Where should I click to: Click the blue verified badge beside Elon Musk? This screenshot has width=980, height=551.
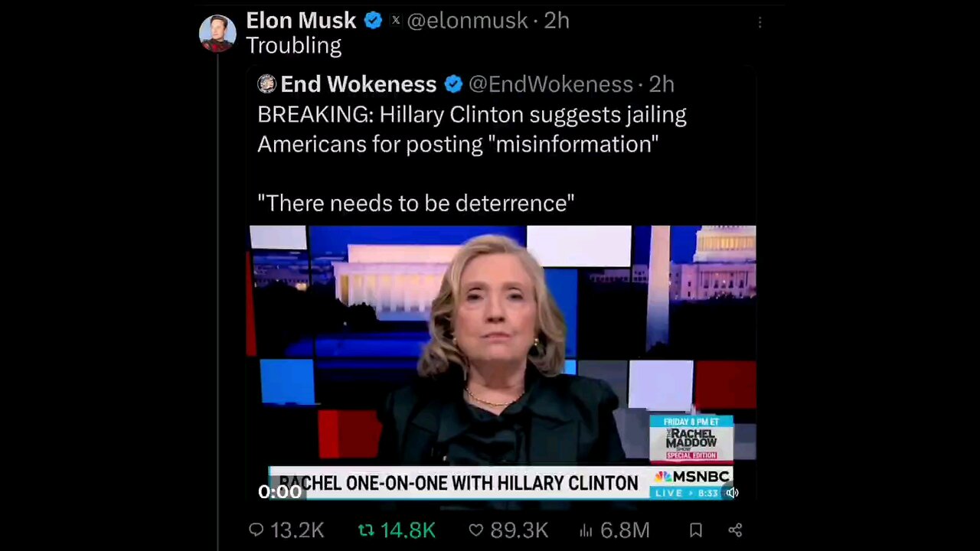coord(373,21)
